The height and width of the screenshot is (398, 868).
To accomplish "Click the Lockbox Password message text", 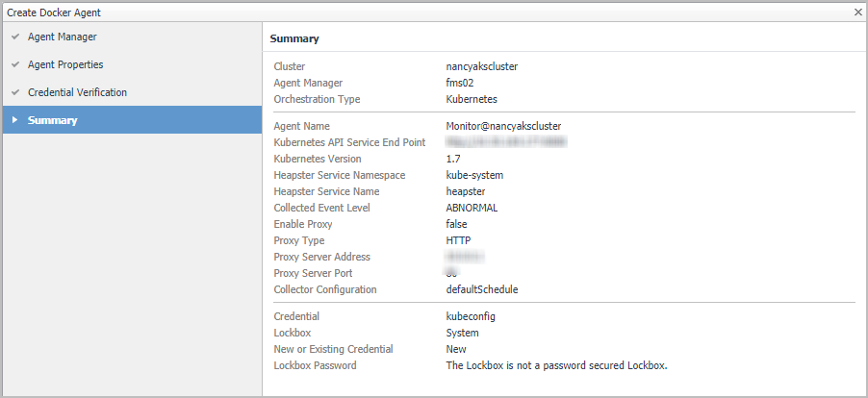I will click(556, 366).
